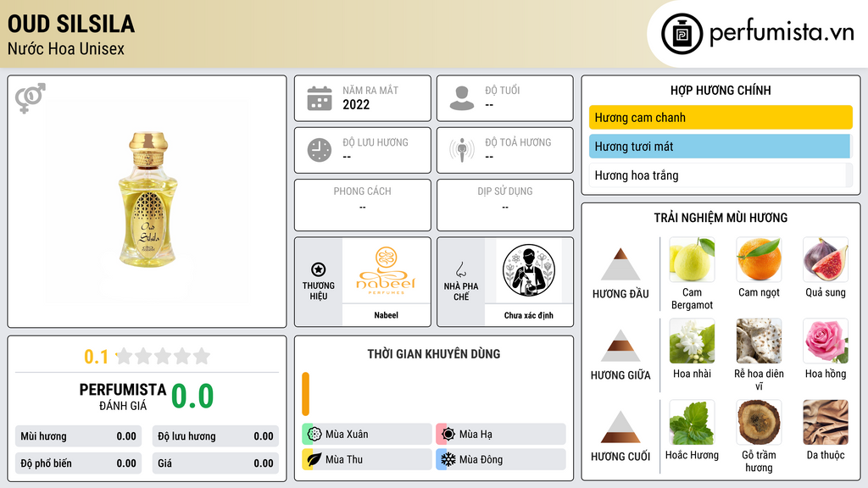The image size is (868, 488).
Task: Click the blue Hương tươi mát accord bar
Action: point(720,147)
